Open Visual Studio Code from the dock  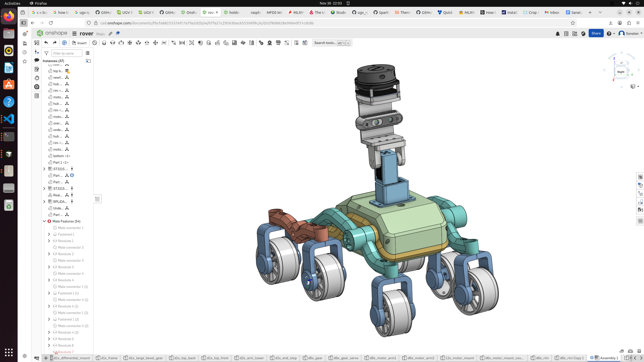click(x=9, y=119)
